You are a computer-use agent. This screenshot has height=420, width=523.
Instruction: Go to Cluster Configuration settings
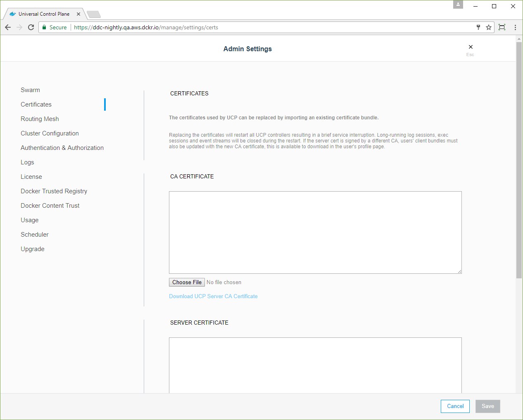(x=50, y=133)
